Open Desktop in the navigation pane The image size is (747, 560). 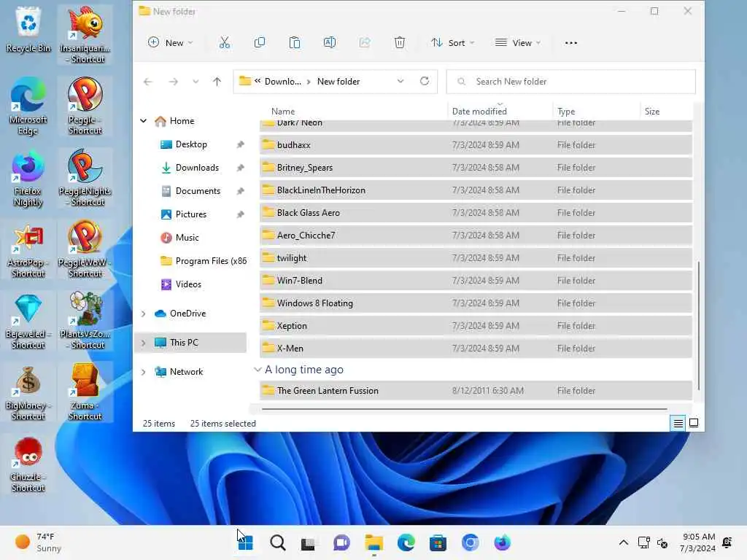pyautogui.click(x=191, y=144)
